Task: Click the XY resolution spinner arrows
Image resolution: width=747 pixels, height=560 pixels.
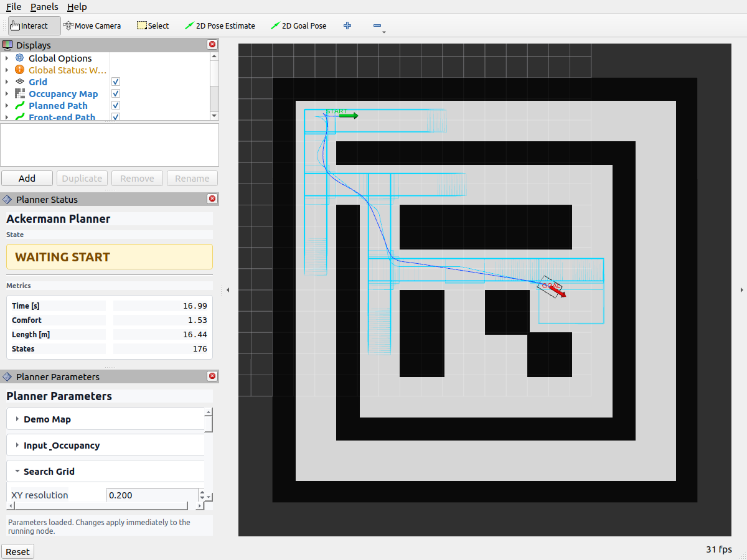Action: pyautogui.click(x=202, y=495)
